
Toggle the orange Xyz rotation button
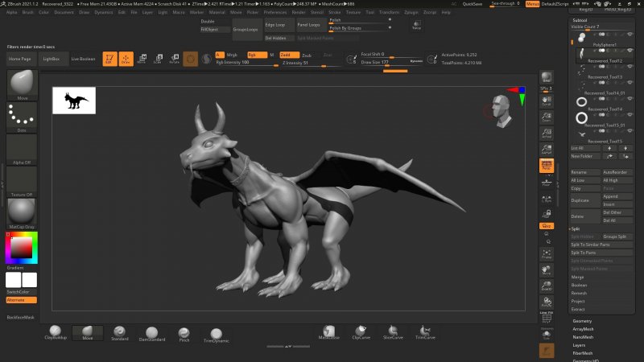click(x=547, y=226)
